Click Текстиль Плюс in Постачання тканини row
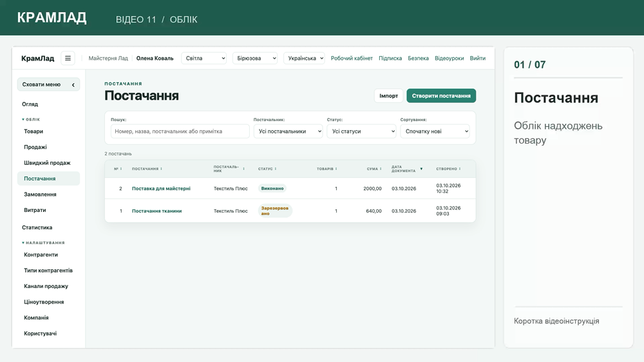This screenshot has height=362, width=644. 231,211
